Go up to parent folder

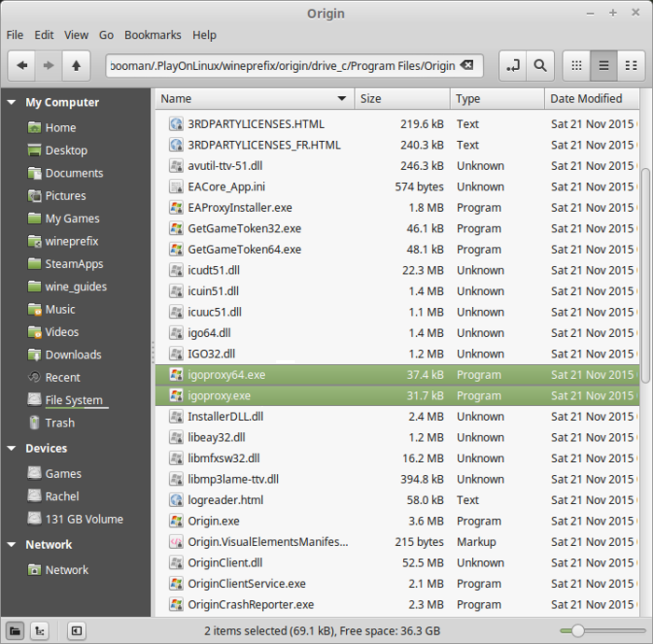[76, 65]
